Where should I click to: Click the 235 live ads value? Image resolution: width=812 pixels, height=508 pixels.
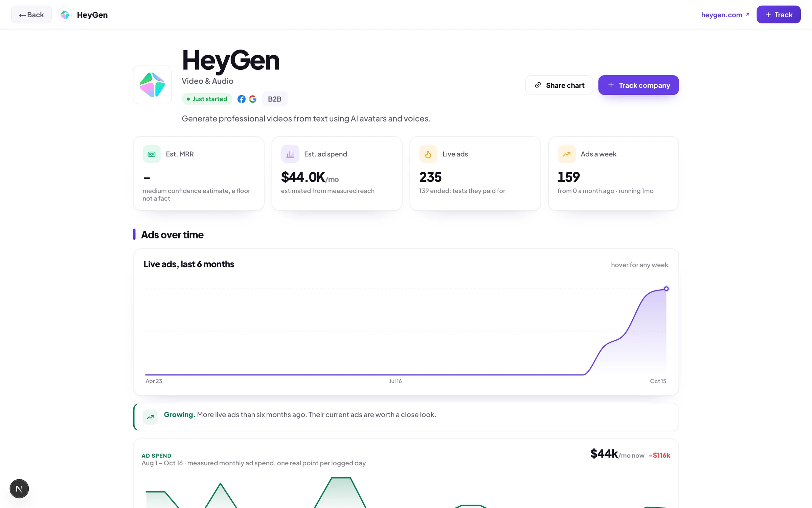point(430,177)
